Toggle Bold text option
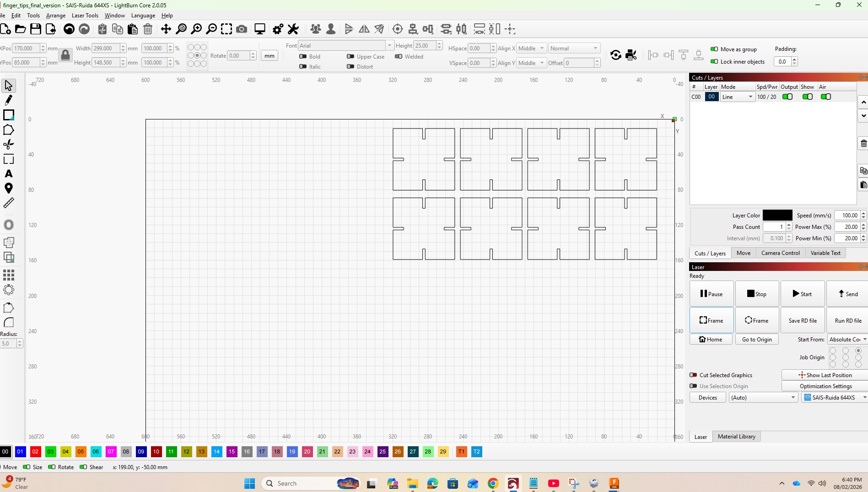Viewport: 868px width, 492px height. click(303, 56)
